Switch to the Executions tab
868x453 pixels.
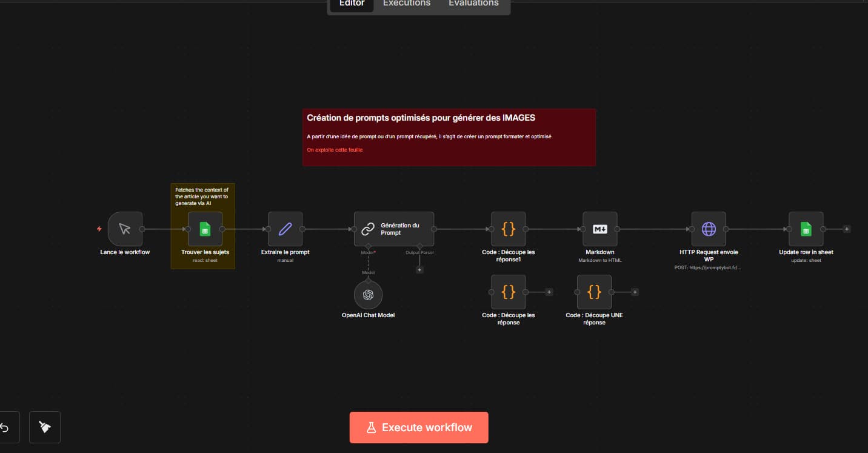(x=406, y=4)
